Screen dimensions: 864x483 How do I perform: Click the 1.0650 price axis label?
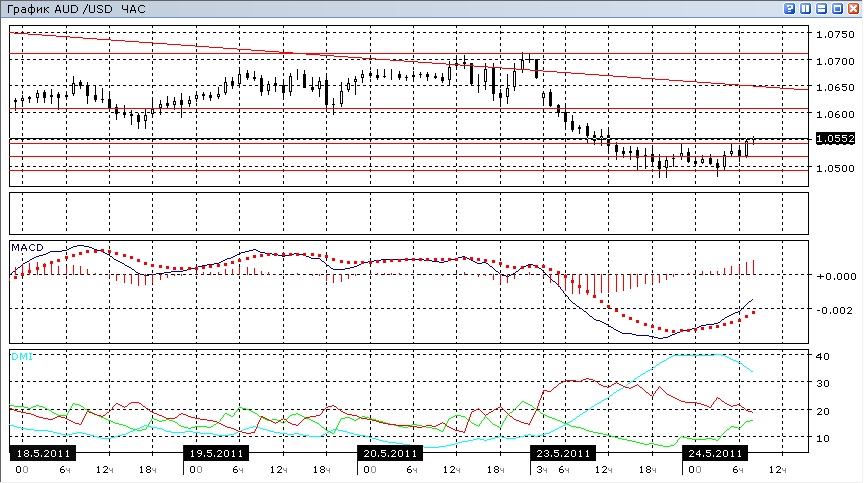click(835, 88)
